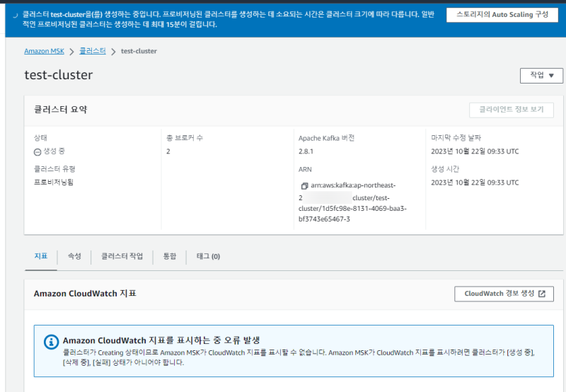The image size is (566, 392).
Task: Click the 스토리지의 Auto Scaling 구성 button
Action: (x=502, y=15)
